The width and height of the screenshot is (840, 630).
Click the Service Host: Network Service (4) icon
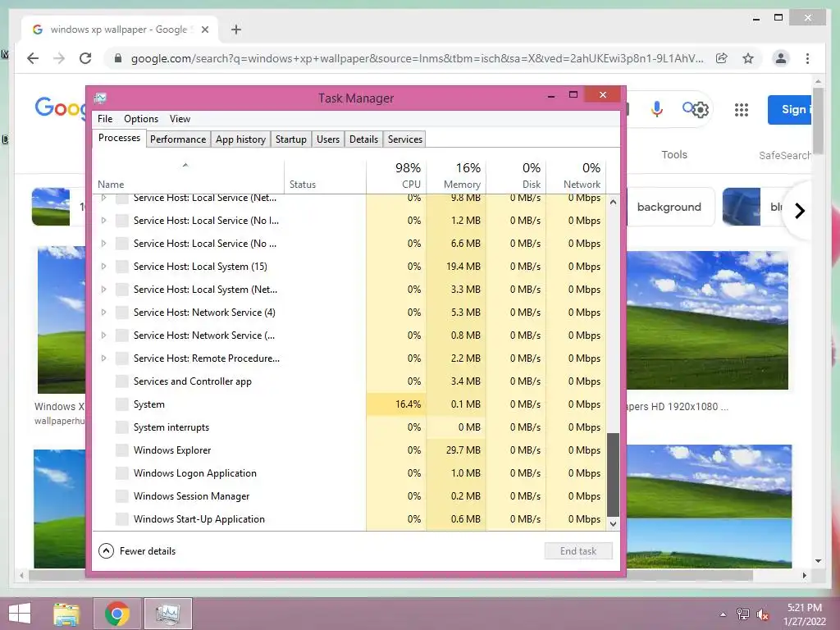click(x=122, y=313)
